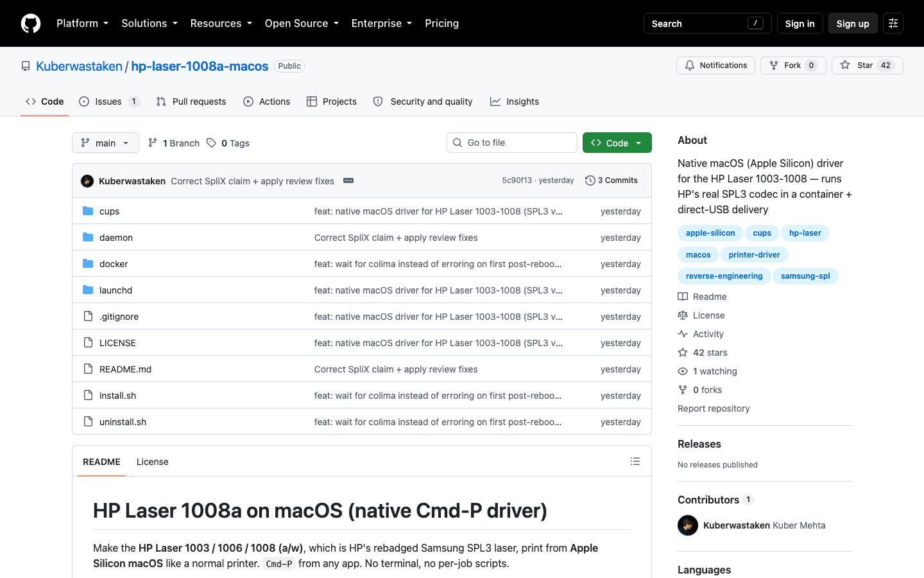Click the eye icon beside 1 watching
Image resolution: width=924 pixels, height=578 pixels.
pyautogui.click(x=683, y=371)
